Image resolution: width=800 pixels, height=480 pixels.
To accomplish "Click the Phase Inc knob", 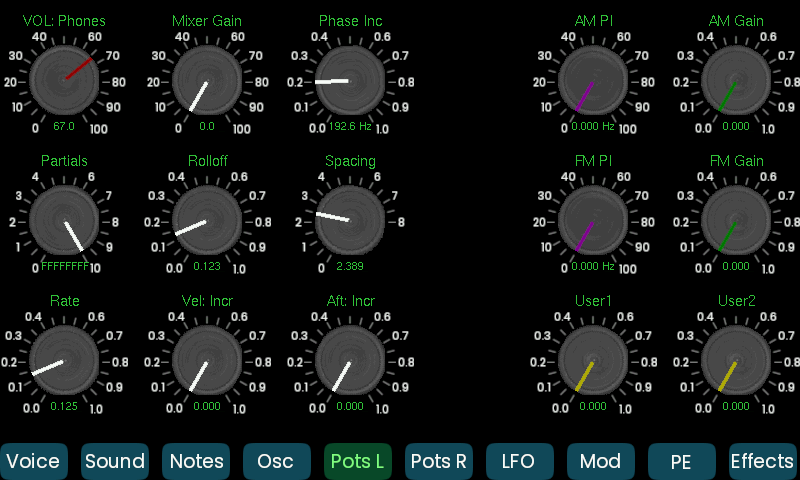I will 350,80.
